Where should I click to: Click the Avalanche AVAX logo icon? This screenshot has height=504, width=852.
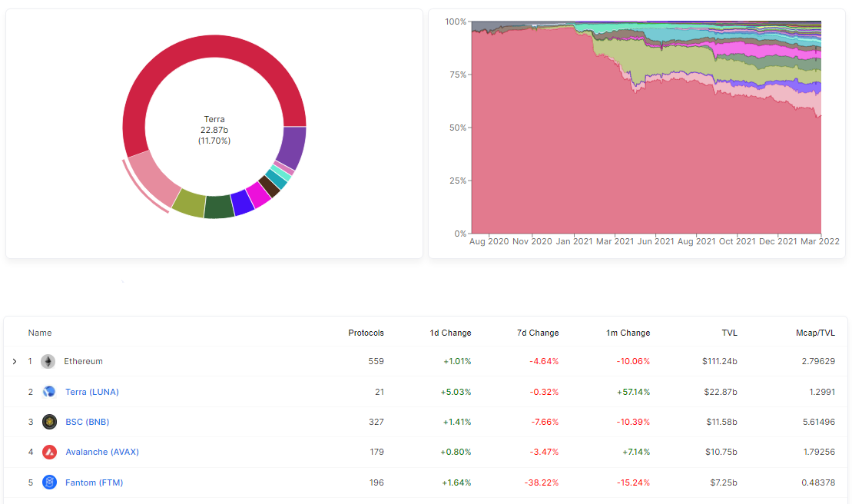pos(49,452)
